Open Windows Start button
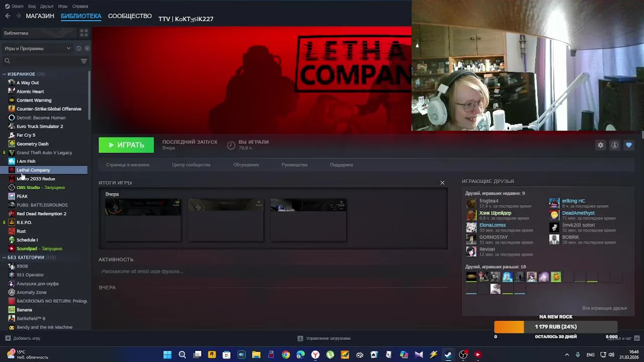 [x=168, y=354]
